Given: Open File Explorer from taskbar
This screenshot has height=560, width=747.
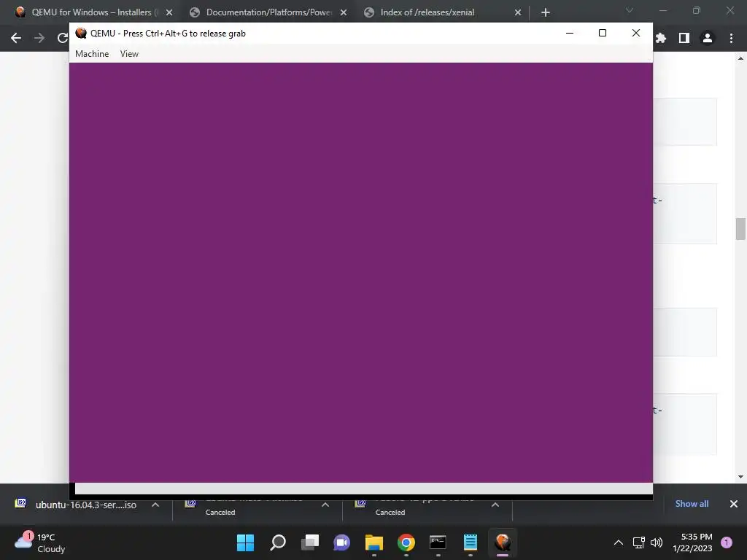Looking at the screenshot, I should pyautogui.click(x=374, y=542).
